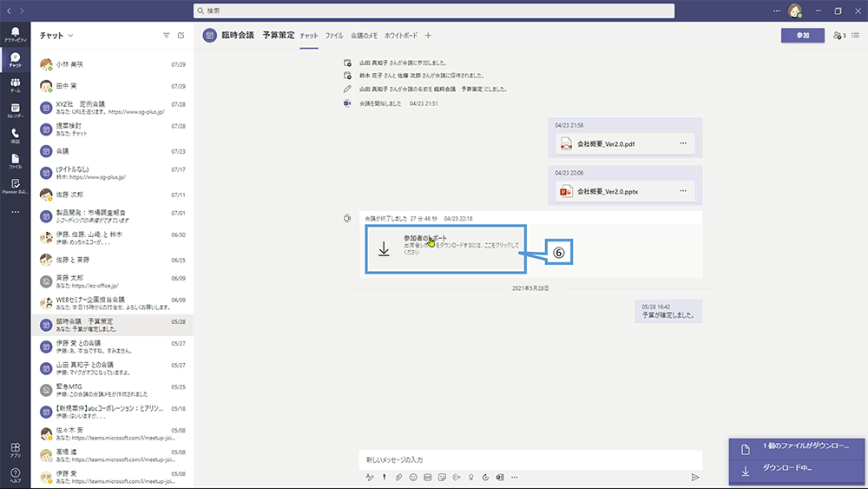Screen dimensions: 868x489
Task: Open the Activity feed in the sidebar
Action: tap(15, 35)
